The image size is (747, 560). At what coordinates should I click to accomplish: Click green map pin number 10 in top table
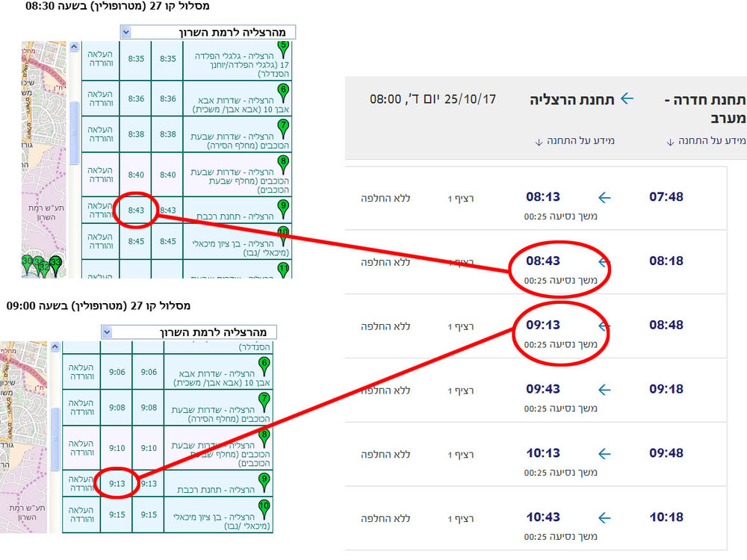coord(283,235)
